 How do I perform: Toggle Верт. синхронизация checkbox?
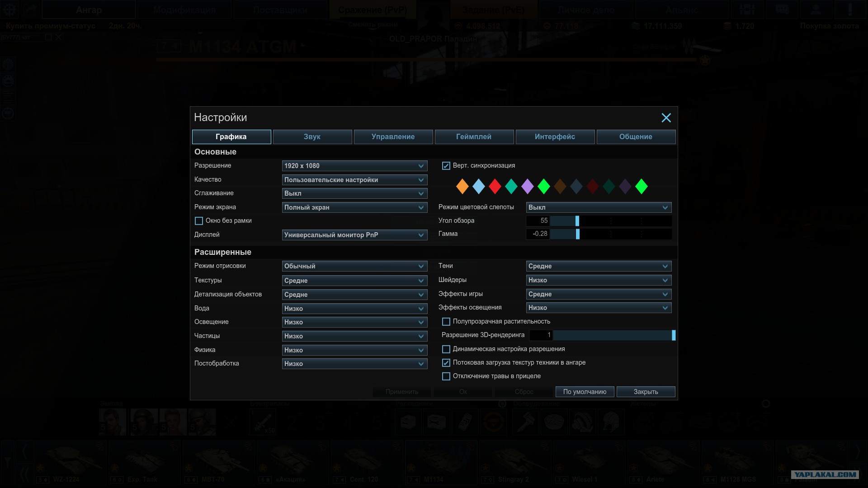[x=446, y=166]
